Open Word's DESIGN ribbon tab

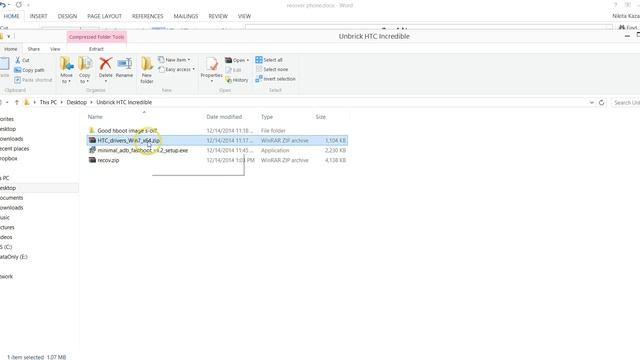tap(67, 16)
